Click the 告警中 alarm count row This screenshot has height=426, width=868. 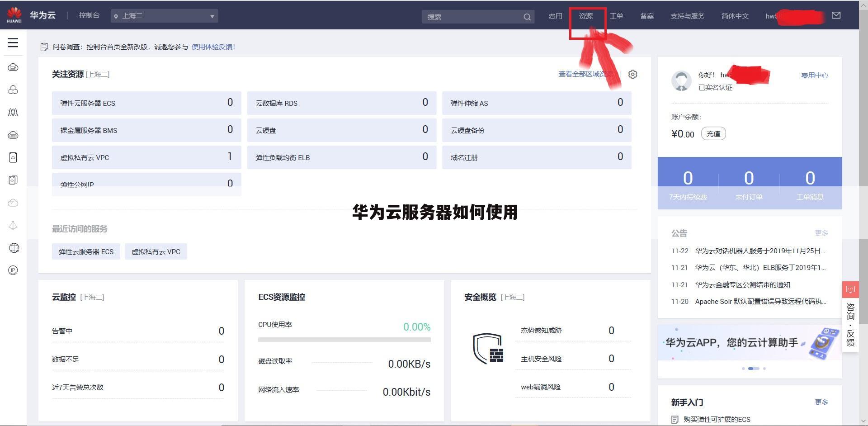[138, 331]
